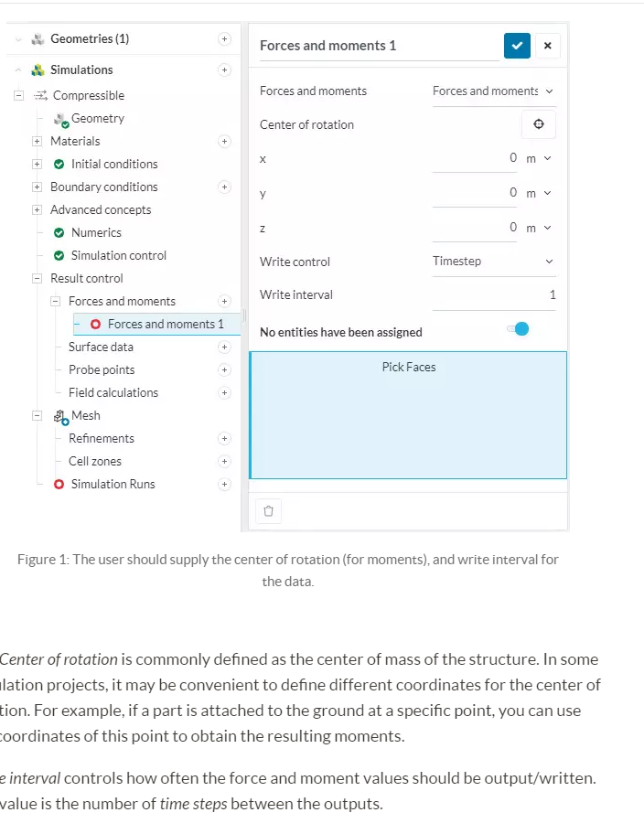644x834 pixels.
Task: Click the Pick Faces selection area
Action: (408, 414)
